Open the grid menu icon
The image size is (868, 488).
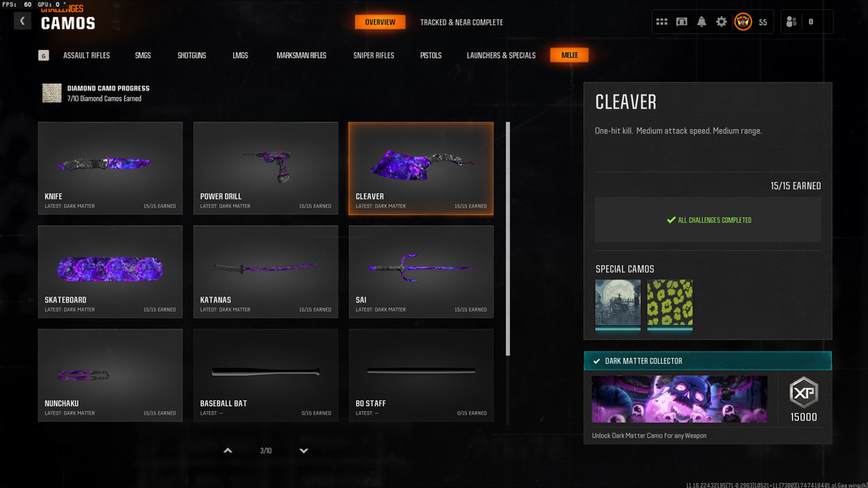click(661, 22)
